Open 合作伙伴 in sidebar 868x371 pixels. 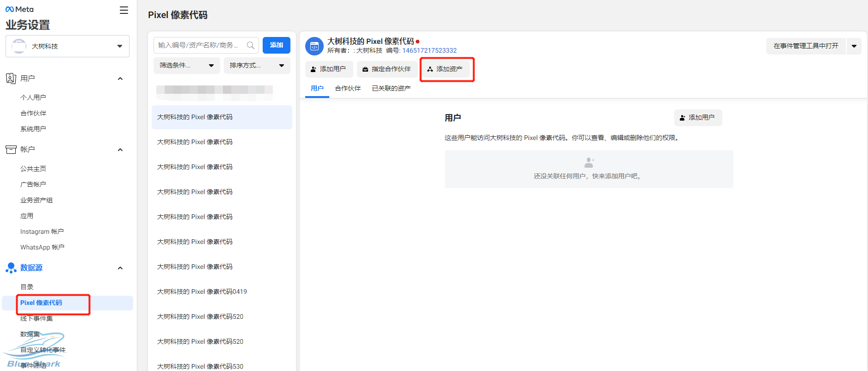pos(33,113)
